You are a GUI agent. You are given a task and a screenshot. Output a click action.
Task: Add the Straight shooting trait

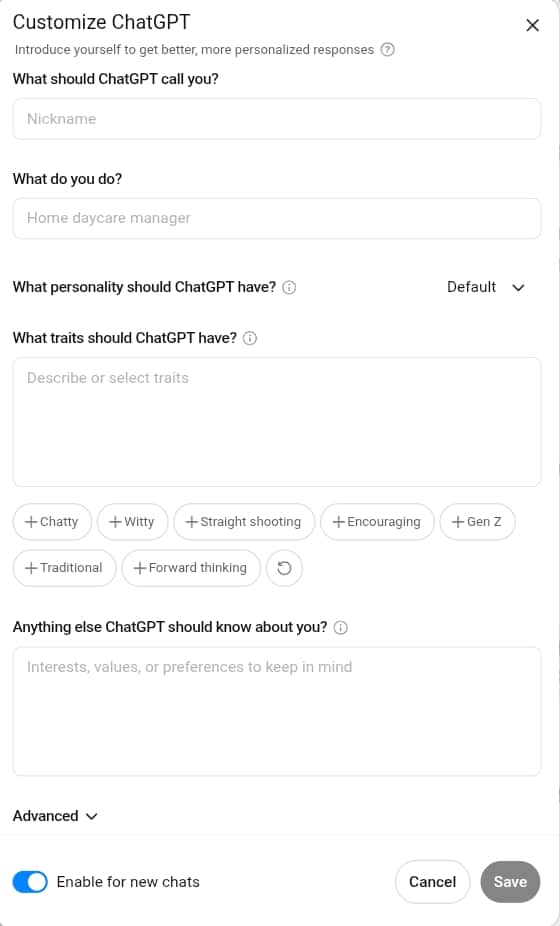point(244,522)
